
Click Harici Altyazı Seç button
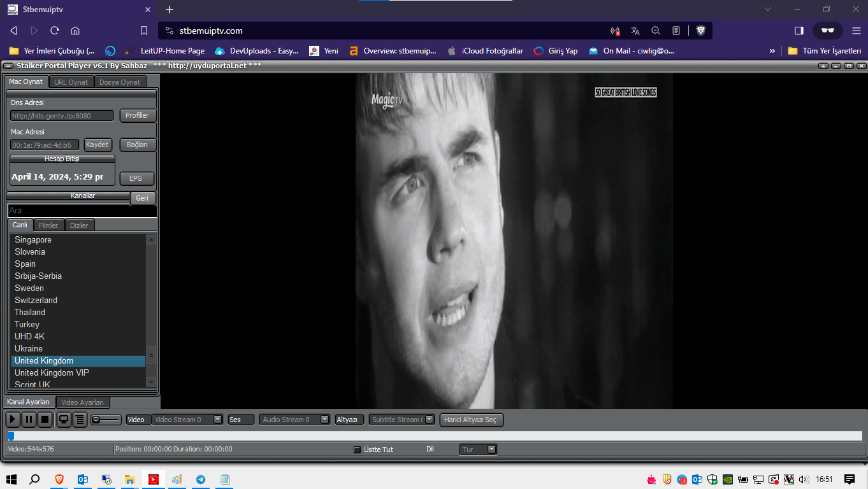(x=472, y=420)
